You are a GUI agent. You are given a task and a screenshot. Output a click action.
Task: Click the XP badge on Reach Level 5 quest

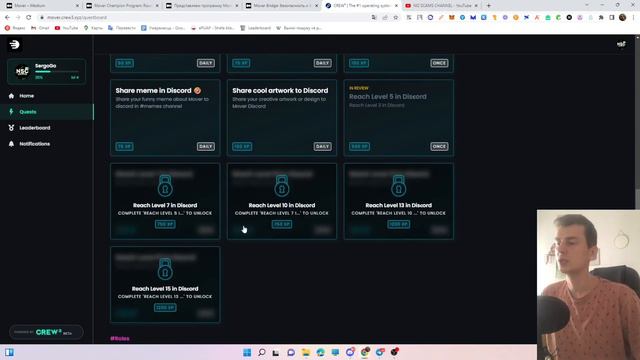click(x=359, y=146)
